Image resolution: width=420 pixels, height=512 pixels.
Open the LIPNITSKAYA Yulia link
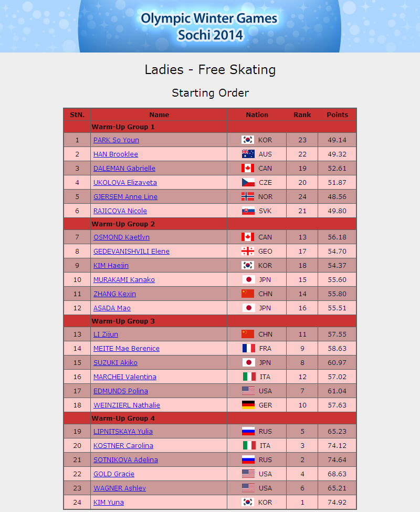tap(123, 431)
